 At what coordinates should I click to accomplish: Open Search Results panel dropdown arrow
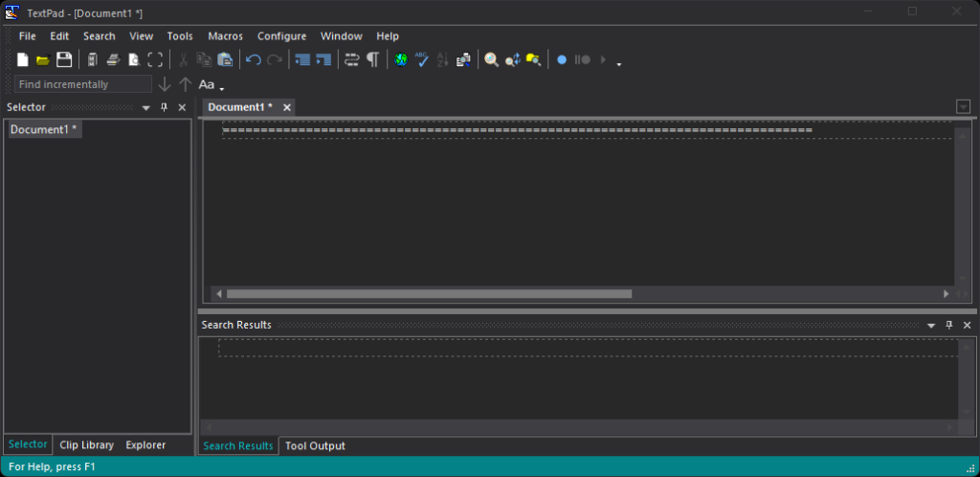click(931, 326)
